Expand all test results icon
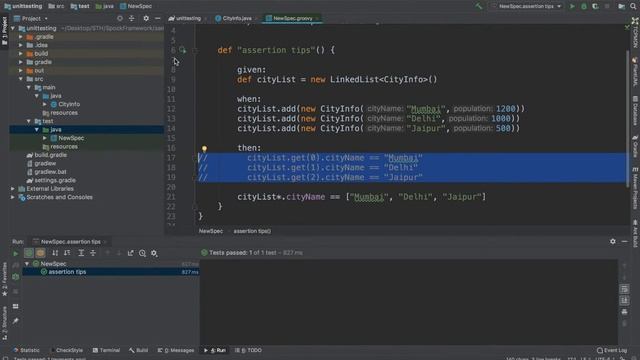This screenshot has width=640, height=360. (81, 253)
